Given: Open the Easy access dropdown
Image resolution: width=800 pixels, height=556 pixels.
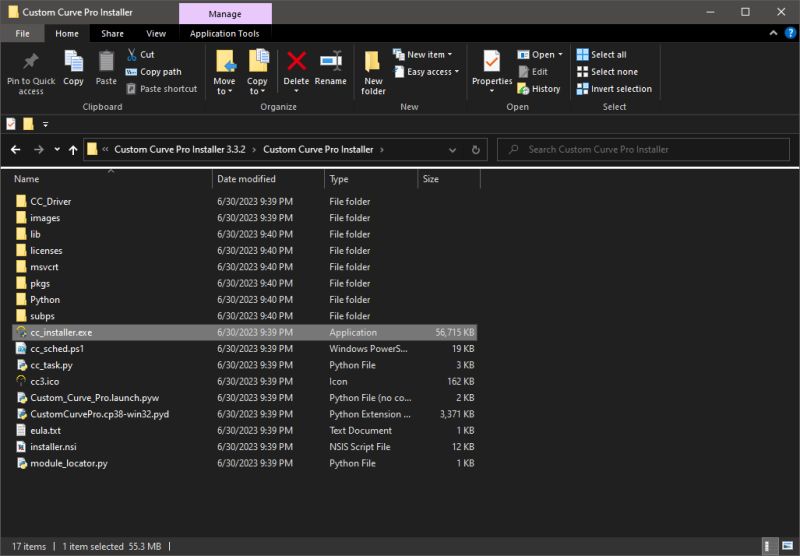Looking at the screenshot, I should click(426, 72).
